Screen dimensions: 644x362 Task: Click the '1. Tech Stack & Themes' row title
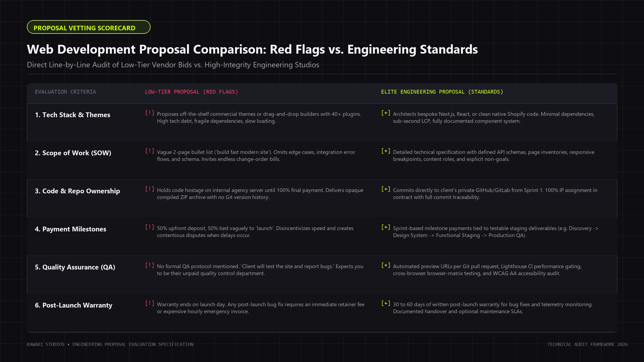[x=72, y=115]
